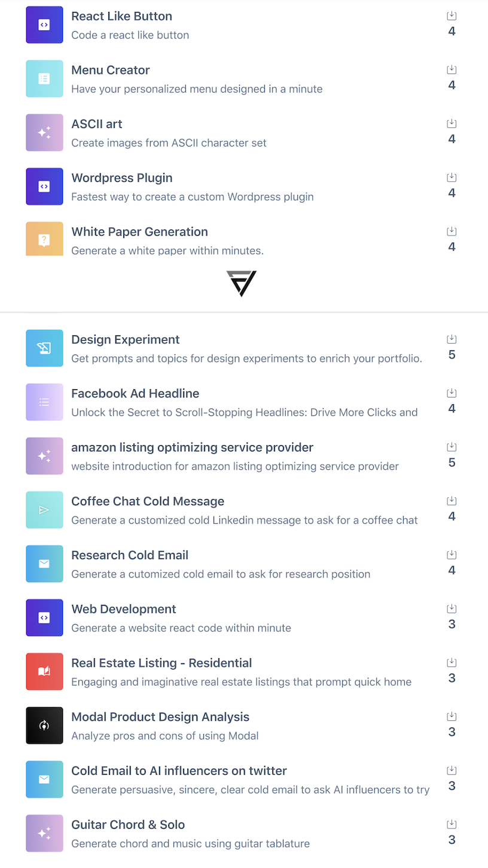Click the Menu Creator list icon
The width and height of the screenshot is (488, 868).
pos(44,79)
